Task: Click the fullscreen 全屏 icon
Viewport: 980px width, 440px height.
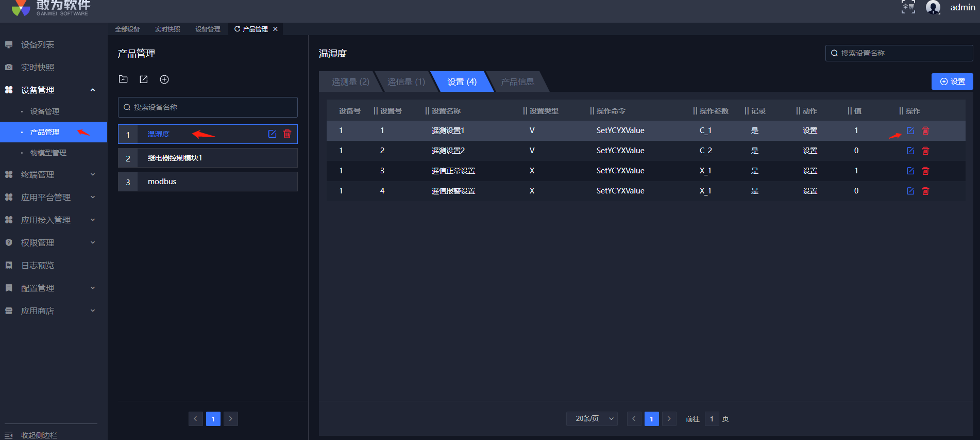Action: (908, 7)
